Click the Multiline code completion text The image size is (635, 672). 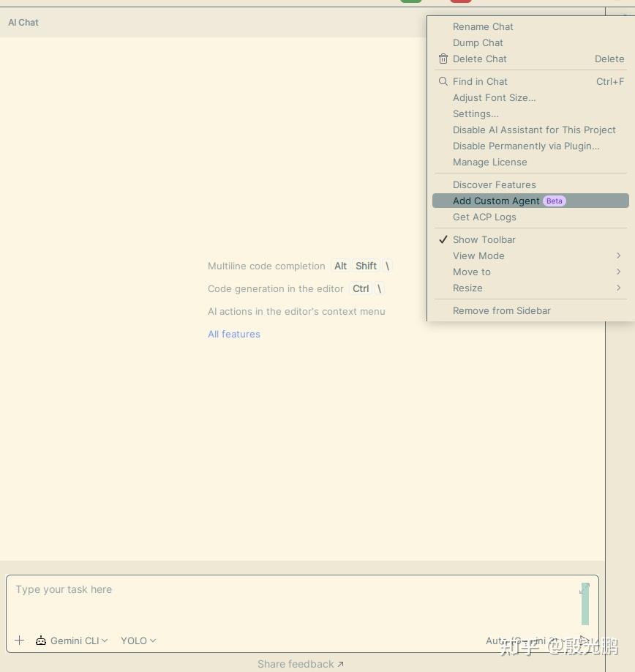pos(266,266)
